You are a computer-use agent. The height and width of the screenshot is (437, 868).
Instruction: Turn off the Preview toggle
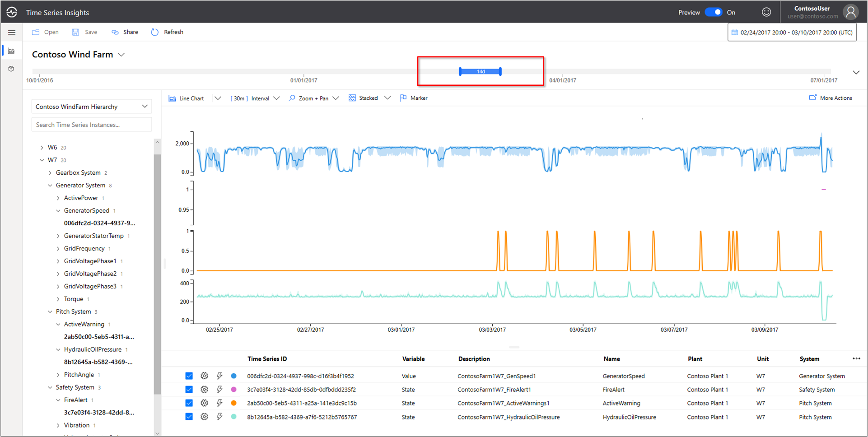(x=714, y=12)
